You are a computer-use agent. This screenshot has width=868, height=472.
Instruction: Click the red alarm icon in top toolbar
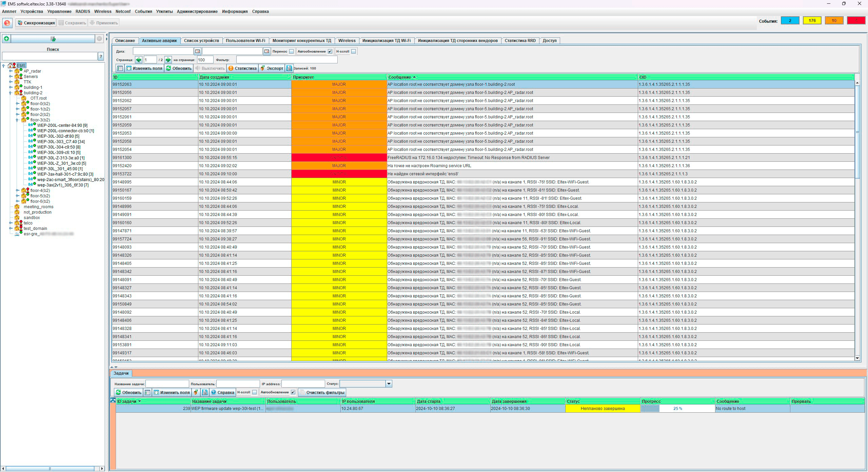[x=7, y=23]
